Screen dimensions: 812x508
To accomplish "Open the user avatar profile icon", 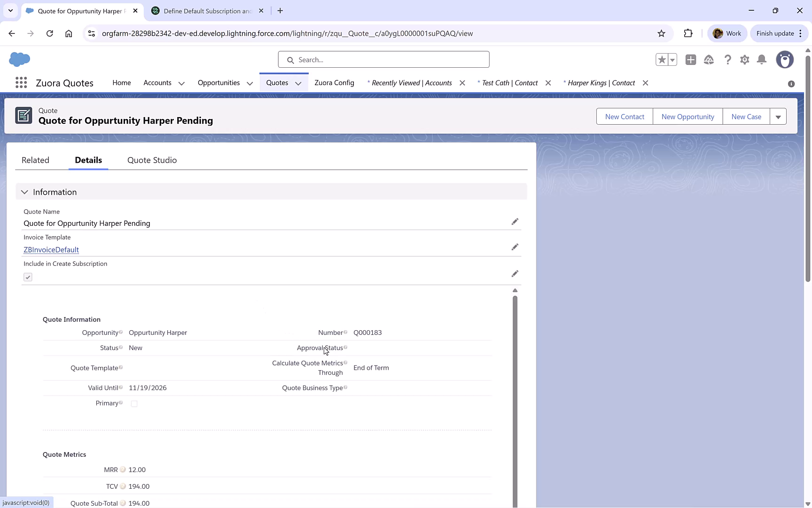I will tap(785, 60).
